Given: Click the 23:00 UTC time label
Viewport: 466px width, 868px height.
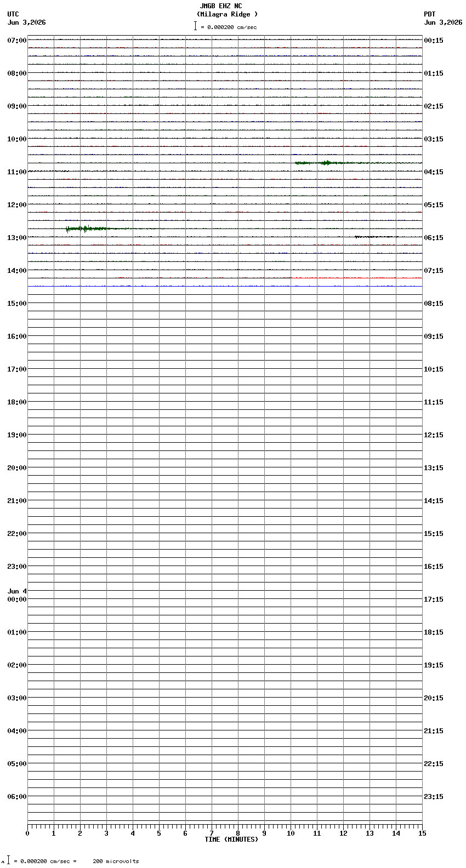Looking at the screenshot, I should (x=17, y=567).
